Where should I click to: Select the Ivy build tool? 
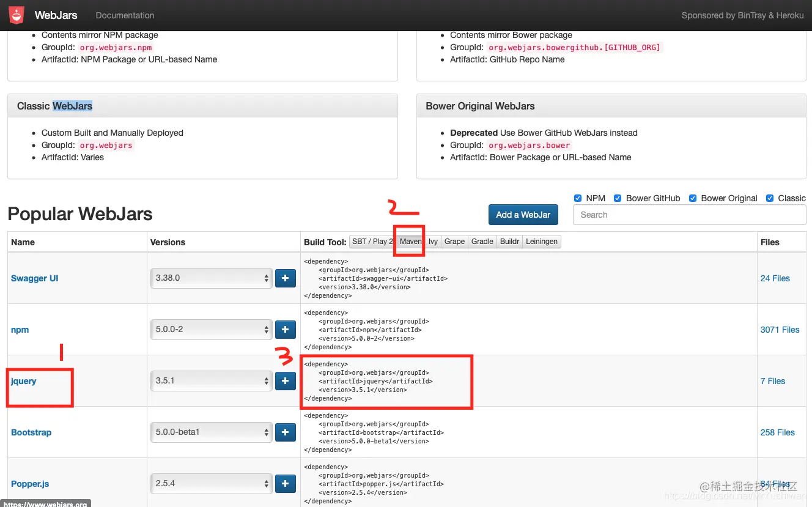coord(433,242)
